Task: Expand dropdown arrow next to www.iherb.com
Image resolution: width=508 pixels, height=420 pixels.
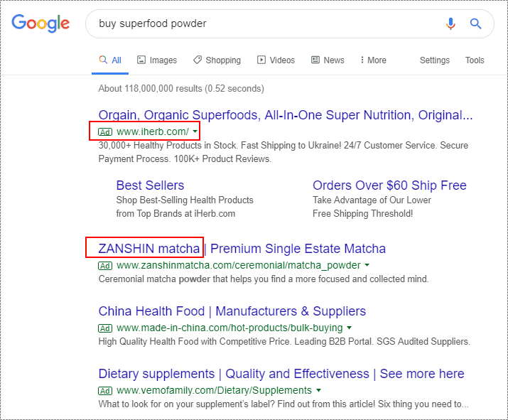Action: click(x=195, y=131)
